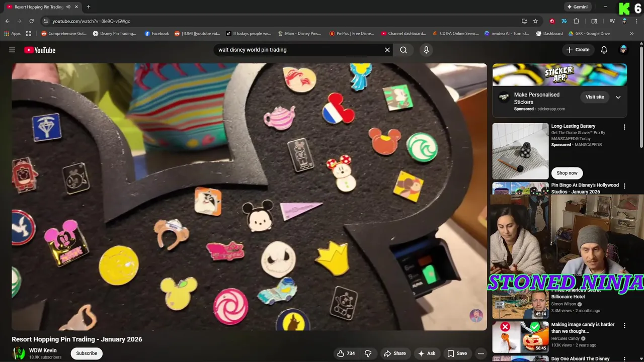View site information icon in address bar
644x362 pixels.
[x=46, y=21]
